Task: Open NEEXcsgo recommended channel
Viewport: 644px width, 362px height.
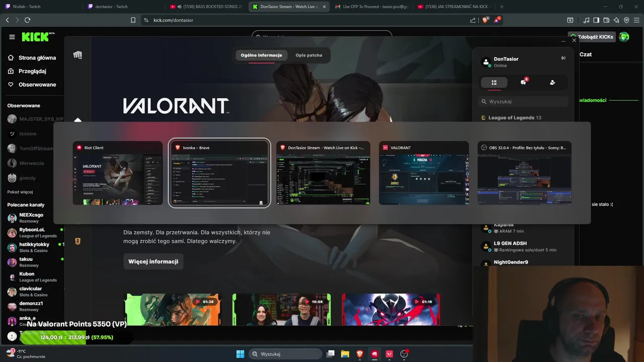Action: coord(32,218)
